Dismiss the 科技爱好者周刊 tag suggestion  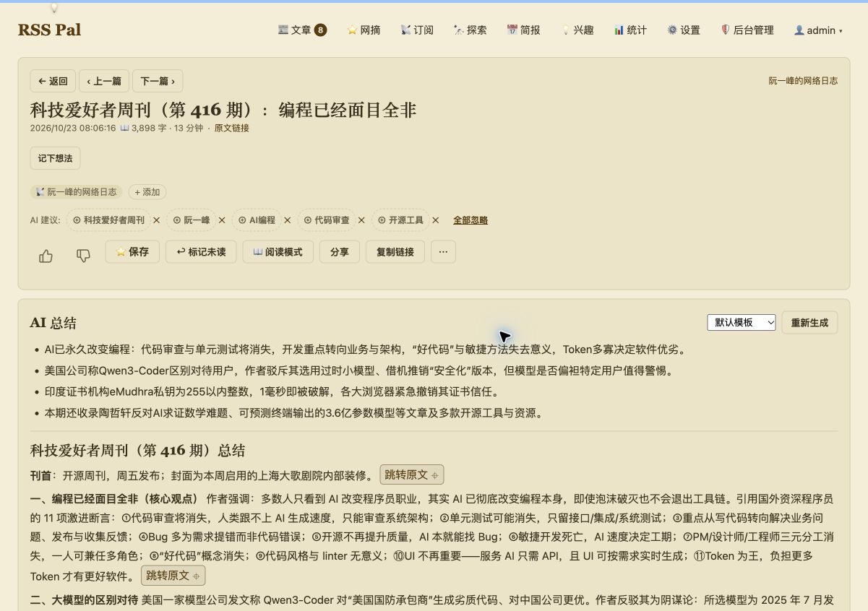tap(156, 220)
